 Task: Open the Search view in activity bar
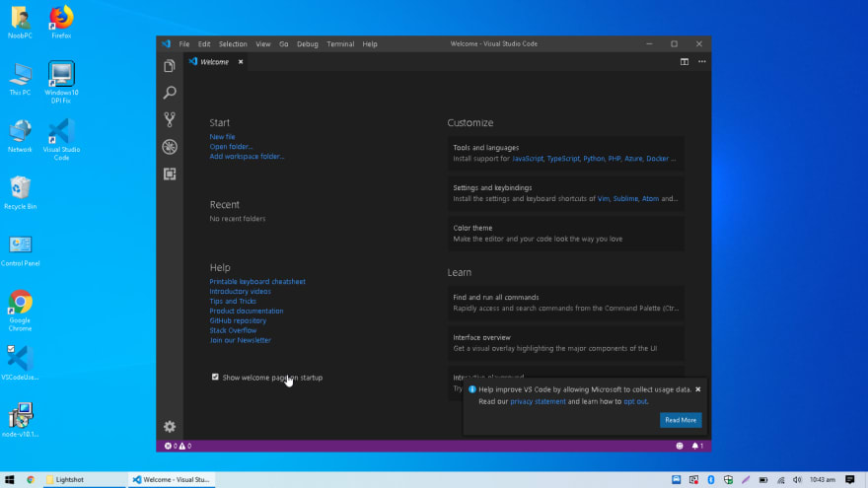(x=170, y=93)
